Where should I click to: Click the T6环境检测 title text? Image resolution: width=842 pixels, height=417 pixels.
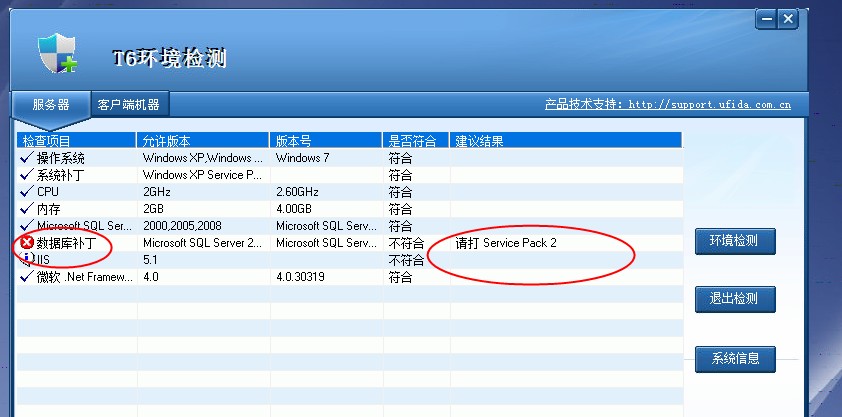click(x=170, y=58)
